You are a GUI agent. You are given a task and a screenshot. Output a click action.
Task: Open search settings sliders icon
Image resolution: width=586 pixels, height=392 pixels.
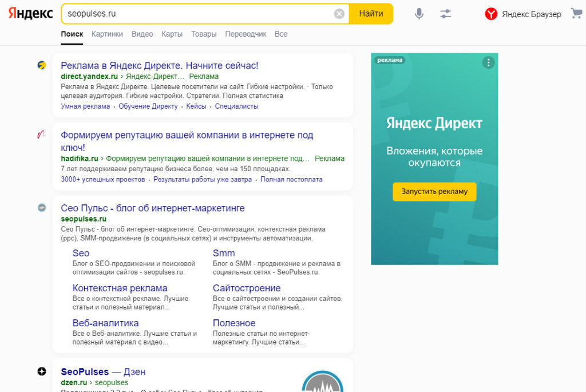tap(445, 14)
